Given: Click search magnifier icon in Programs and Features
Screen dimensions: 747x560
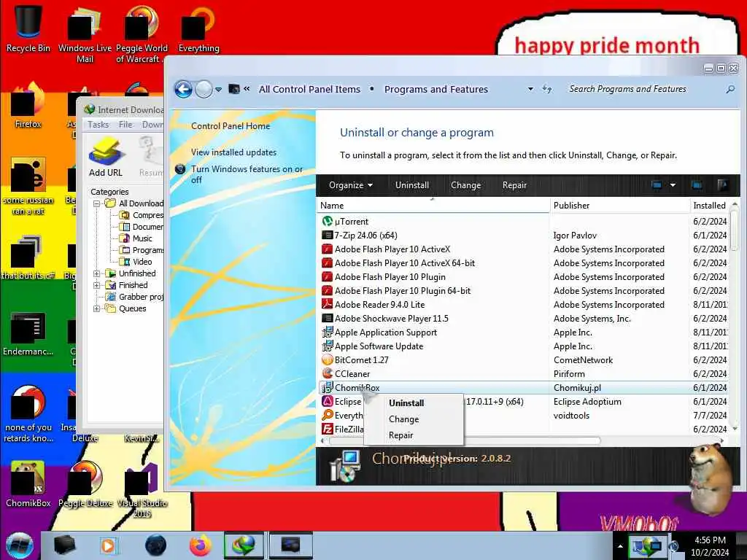Looking at the screenshot, I should click(x=729, y=89).
